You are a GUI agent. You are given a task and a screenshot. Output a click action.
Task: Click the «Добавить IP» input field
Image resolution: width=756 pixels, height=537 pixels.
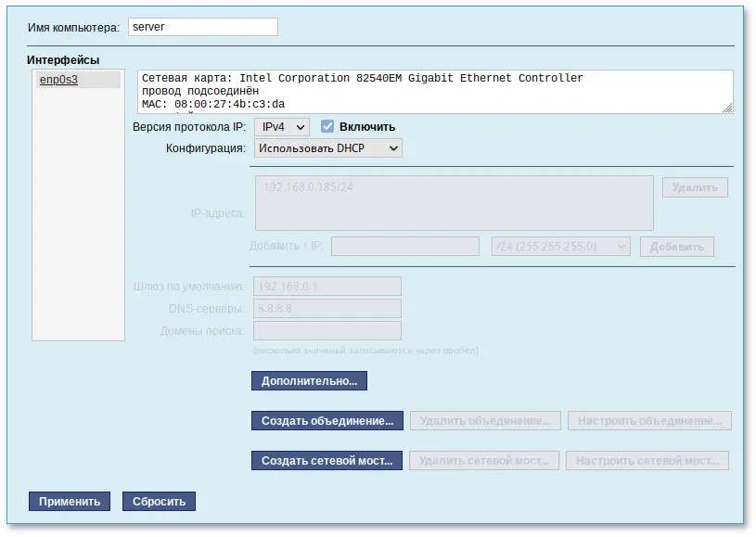(405, 246)
